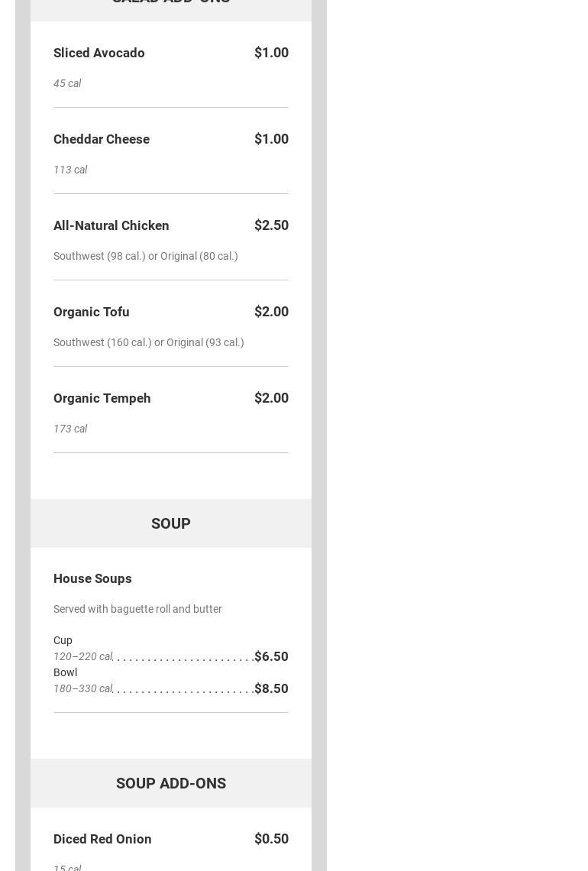Click the Organic Tempeh item name
The height and width of the screenshot is (871, 588).
click(102, 398)
